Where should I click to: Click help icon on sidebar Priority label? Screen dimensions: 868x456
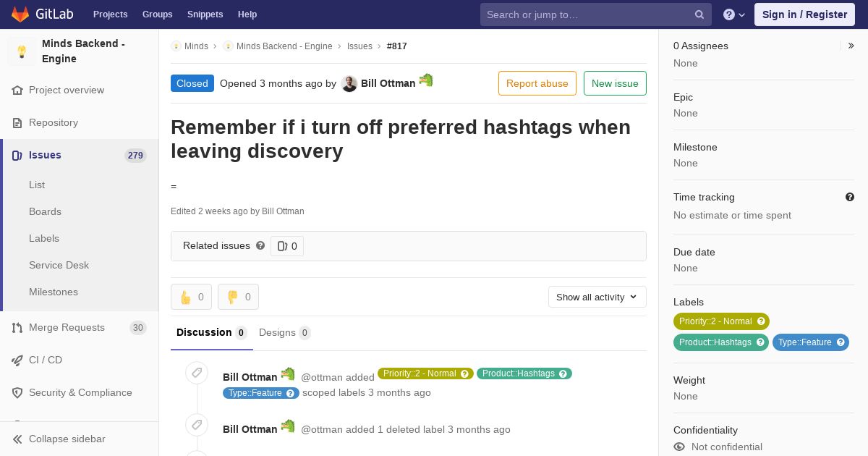point(761,321)
